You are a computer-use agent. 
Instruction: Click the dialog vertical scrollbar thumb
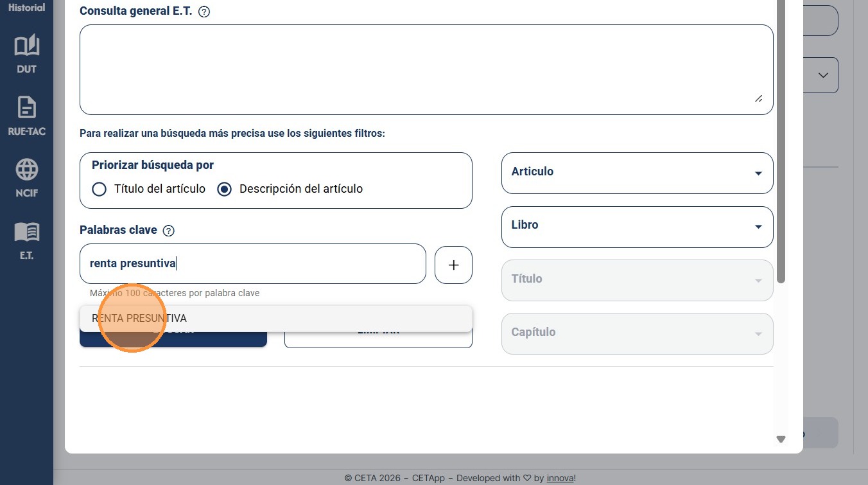pyautogui.click(x=781, y=141)
